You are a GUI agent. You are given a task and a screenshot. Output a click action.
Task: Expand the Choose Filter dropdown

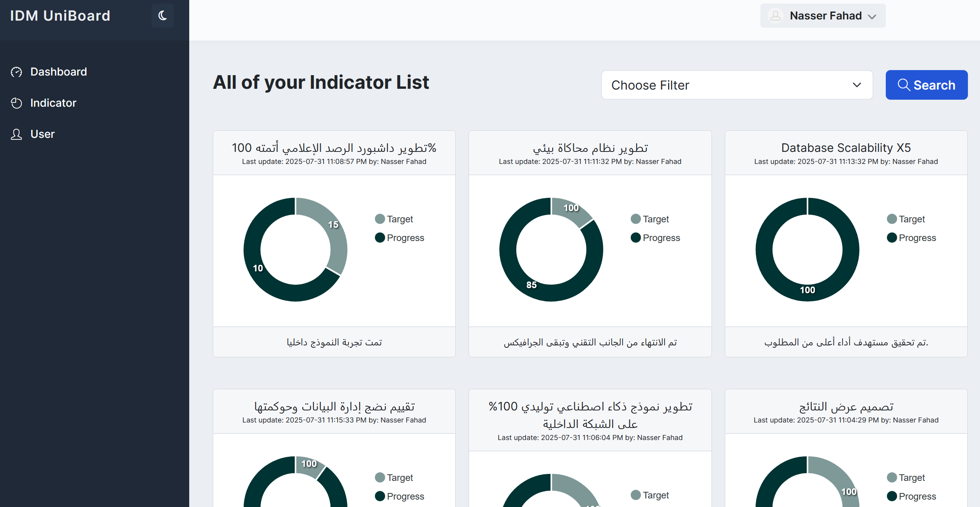pos(737,85)
